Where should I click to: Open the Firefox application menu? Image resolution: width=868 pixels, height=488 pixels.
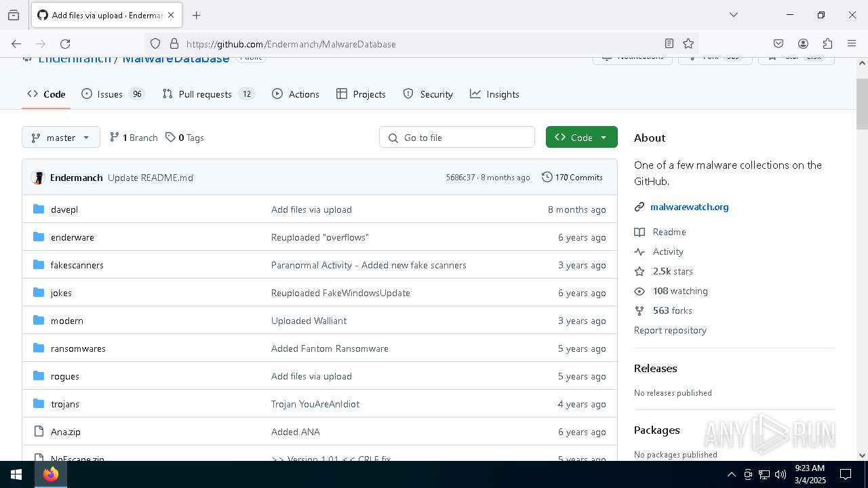coord(852,44)
